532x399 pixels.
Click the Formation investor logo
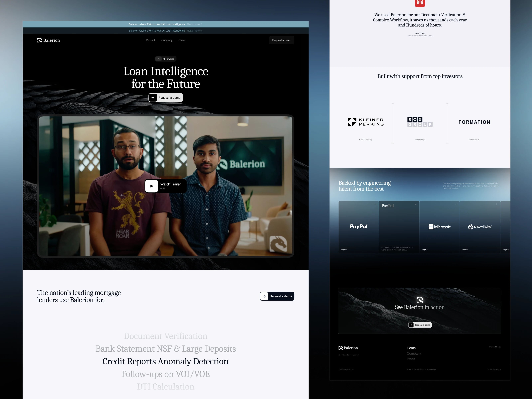tap(474, 122)
